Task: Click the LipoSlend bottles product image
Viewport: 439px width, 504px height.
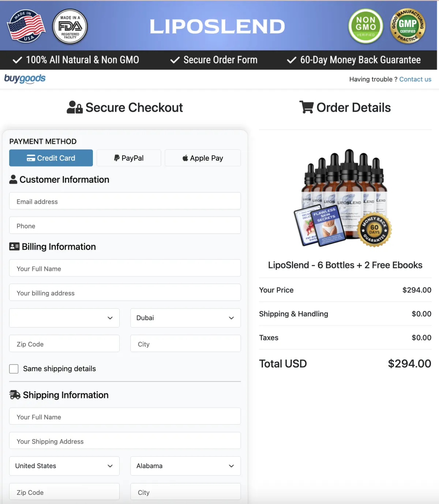Action: coord(343,198)
